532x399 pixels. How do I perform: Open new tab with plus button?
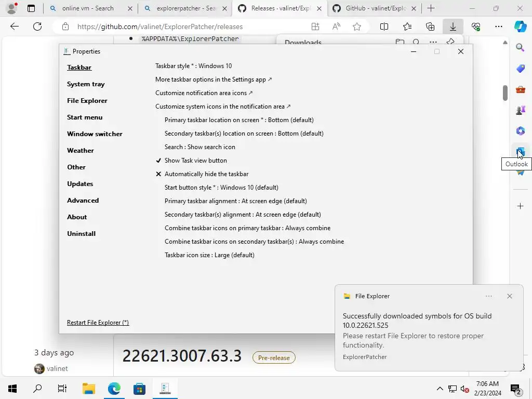coord(431,8)
